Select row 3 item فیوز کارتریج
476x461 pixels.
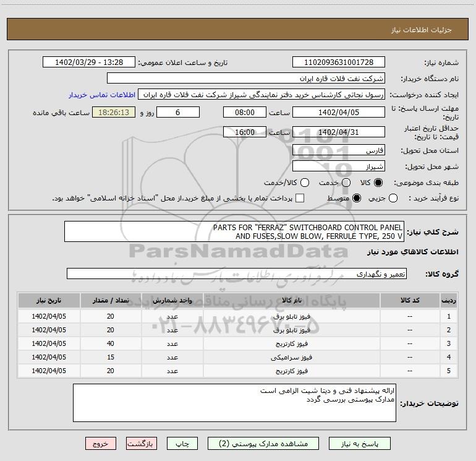click(x=291, y=343)
